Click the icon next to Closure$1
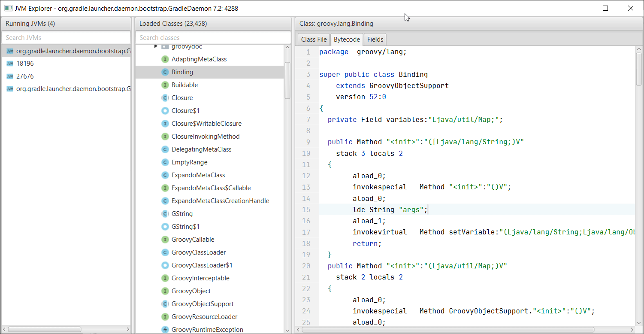The height and width of the screenshot is (334, 644). pyautogui.click(x=165, y=111)
